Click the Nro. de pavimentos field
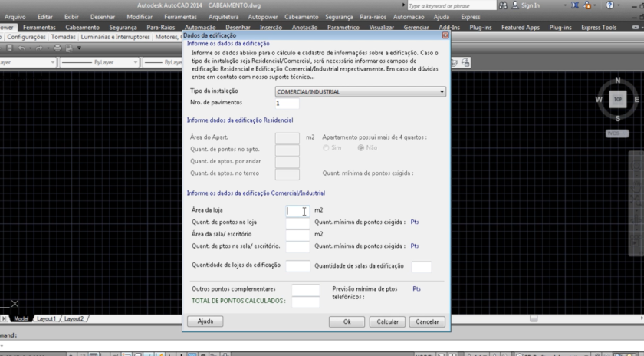 [x=287, y=103]
